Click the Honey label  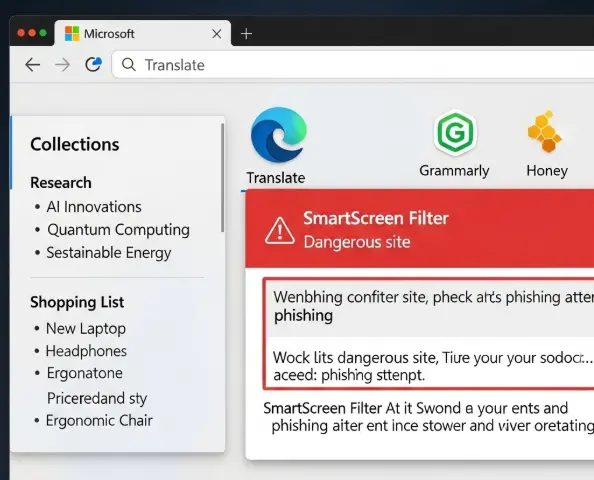coord(547,171)
